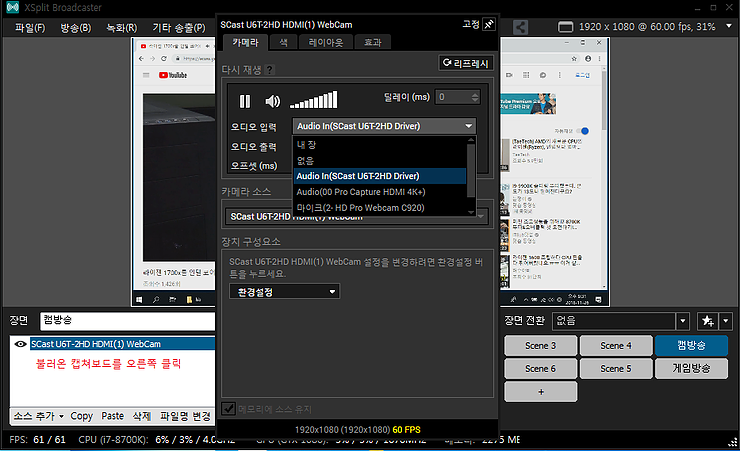This screenshot has width=740, height=451.
Task: Click the Windows start icon in preview
Action: [139, 299]
